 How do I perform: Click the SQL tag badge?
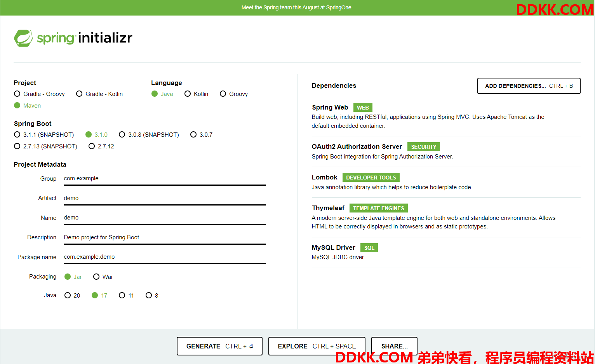pyautogui.click(x=369, y=248)
